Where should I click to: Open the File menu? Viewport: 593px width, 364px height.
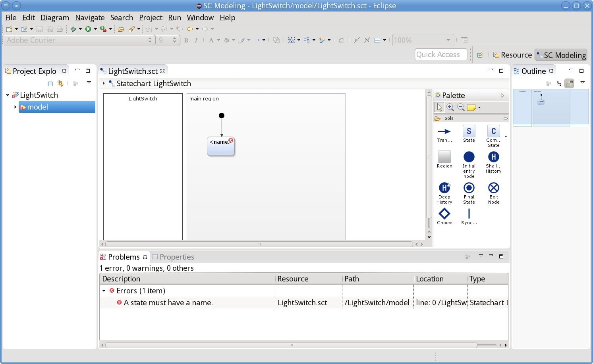pyautogui.click(x=11, y=17)
